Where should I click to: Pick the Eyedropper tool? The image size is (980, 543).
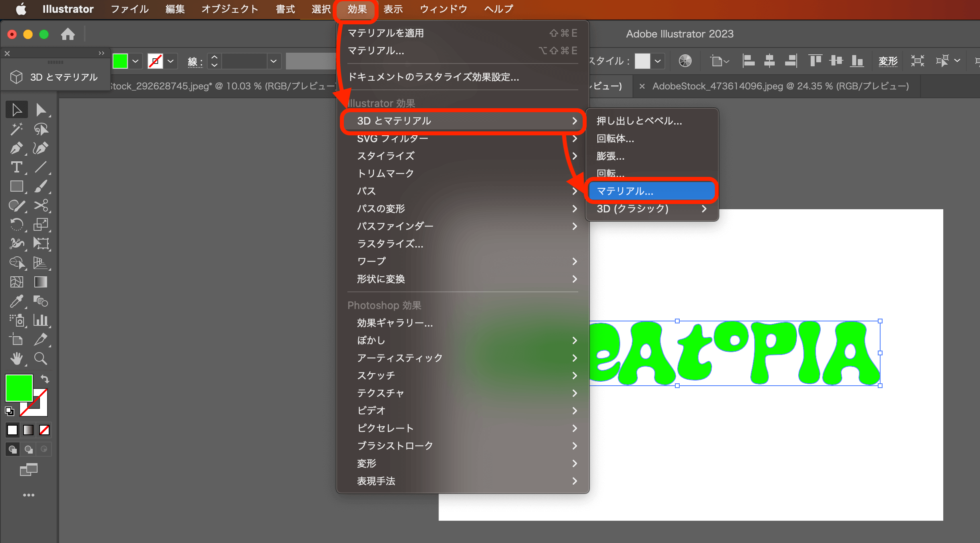coord(17,301)
